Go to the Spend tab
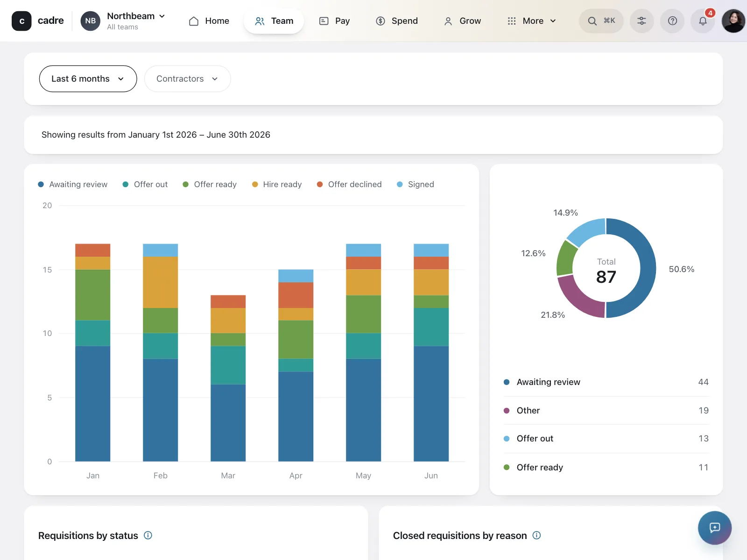Viewport: 747px width, 560px height. pyautogui.click(x=397, y=21)
